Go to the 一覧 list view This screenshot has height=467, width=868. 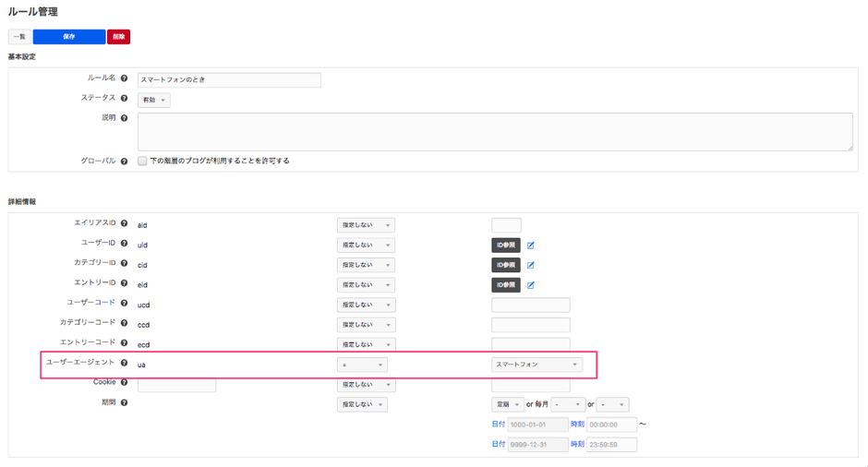pos(19,37)
